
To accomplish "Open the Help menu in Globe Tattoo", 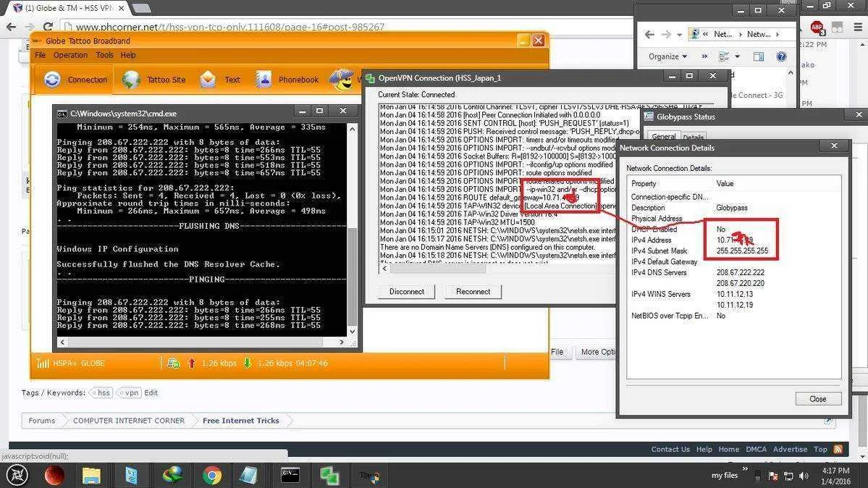I will [128, 55].
